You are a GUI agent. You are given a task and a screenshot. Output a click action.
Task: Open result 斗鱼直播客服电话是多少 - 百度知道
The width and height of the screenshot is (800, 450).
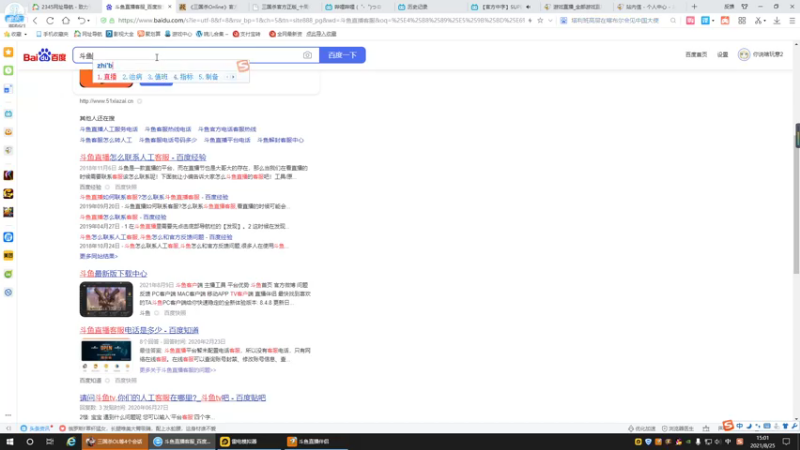point(139,330)
